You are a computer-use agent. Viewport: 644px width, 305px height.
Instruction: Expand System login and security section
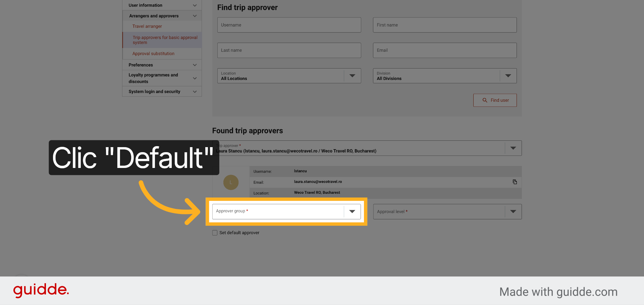click(x=162, y=91)
